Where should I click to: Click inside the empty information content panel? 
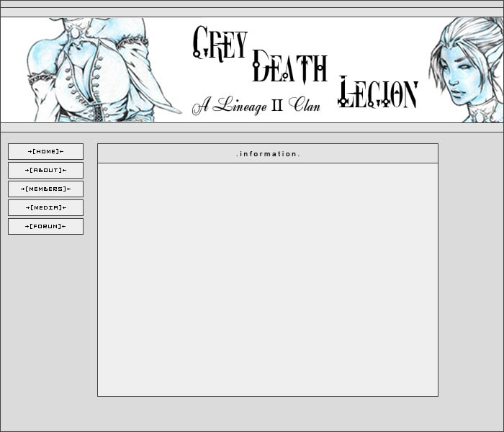[268, 279]
